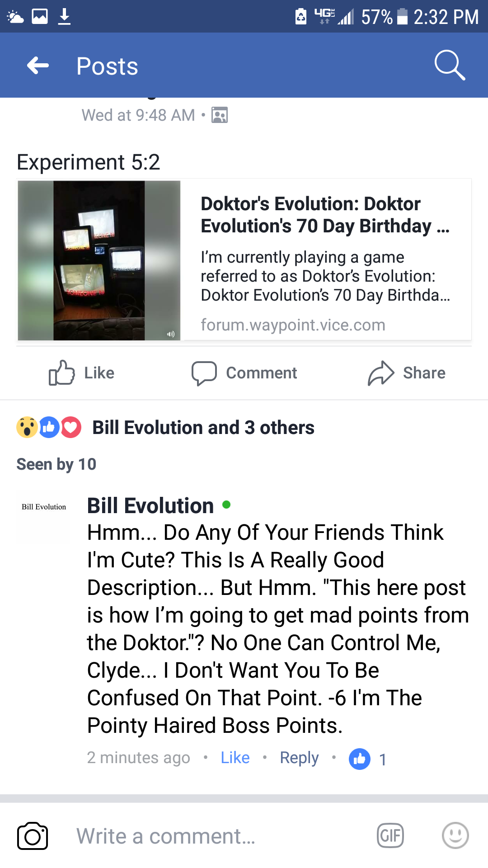Focus the 'Write a comment...' field
This screenshot has height=868, width=488.
pyautogui.click(x=217, y=836)
